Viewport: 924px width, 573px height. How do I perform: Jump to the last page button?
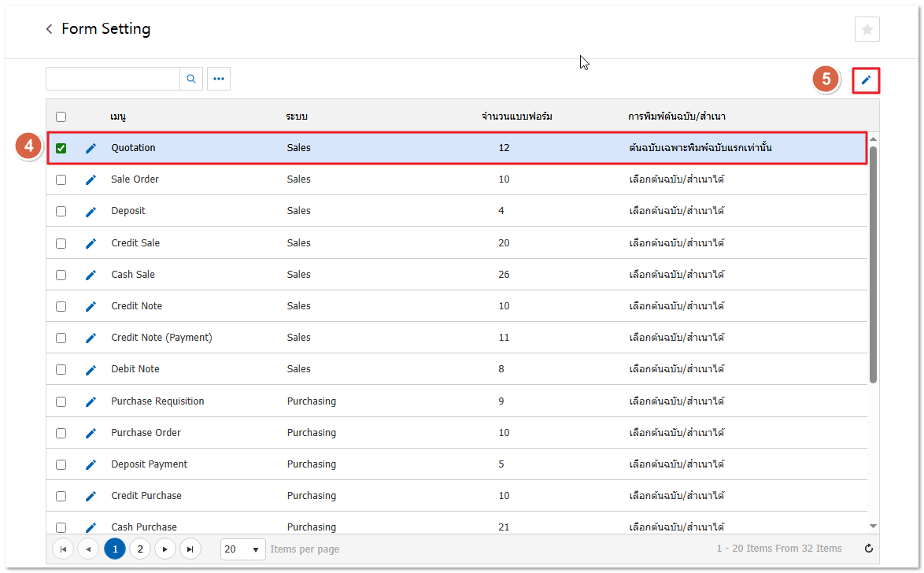tap(190, 549)
